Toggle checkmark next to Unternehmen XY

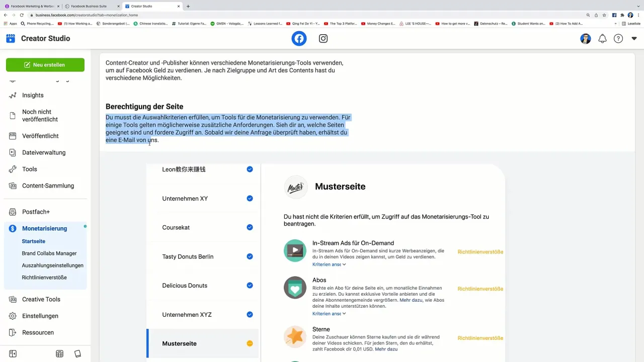tap(250, 199)
